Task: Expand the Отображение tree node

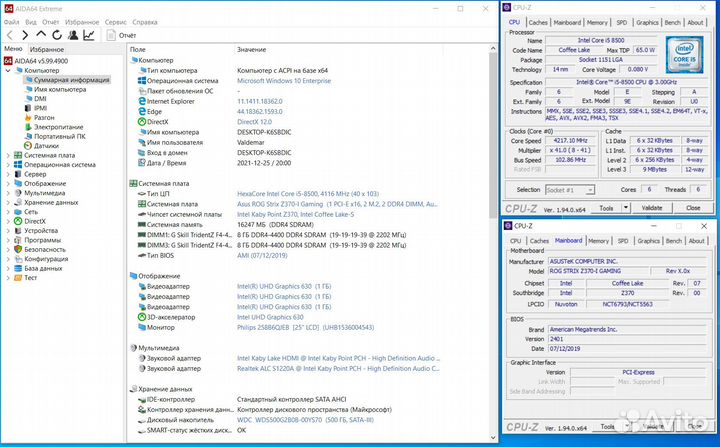Action: point(8,184)
